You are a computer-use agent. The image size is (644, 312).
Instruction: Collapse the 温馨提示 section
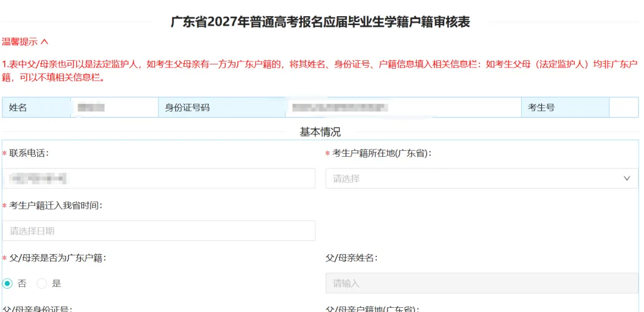click(x=25, y=42)
